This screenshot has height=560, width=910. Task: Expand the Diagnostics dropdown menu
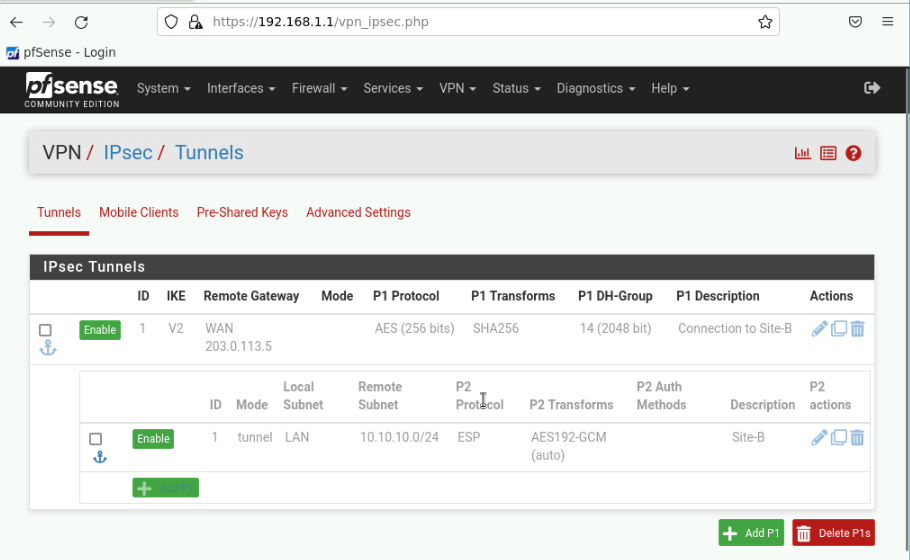595,88
